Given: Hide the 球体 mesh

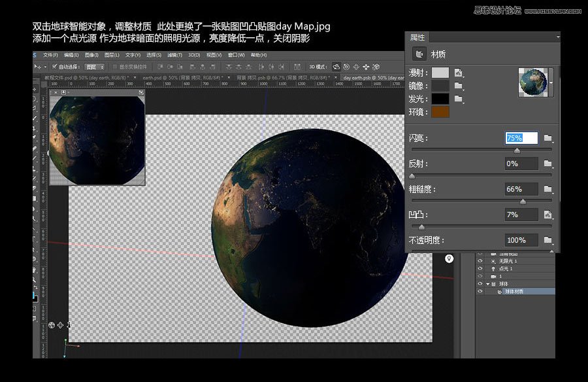Looking at the screenshot, I should click(480, 284).
